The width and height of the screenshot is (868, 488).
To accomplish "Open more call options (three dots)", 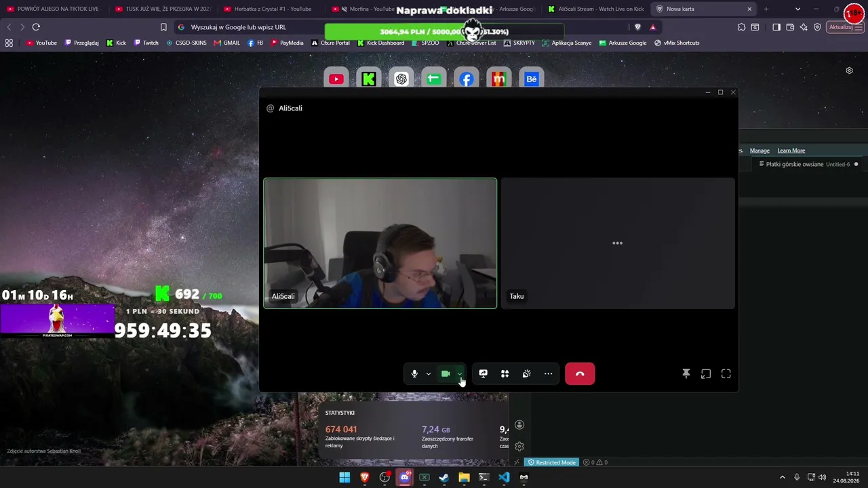I will (548, 373).
